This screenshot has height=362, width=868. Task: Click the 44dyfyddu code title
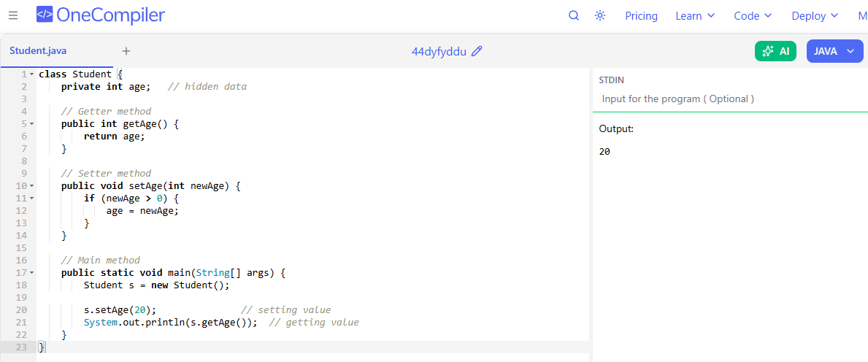click(439, 51)
